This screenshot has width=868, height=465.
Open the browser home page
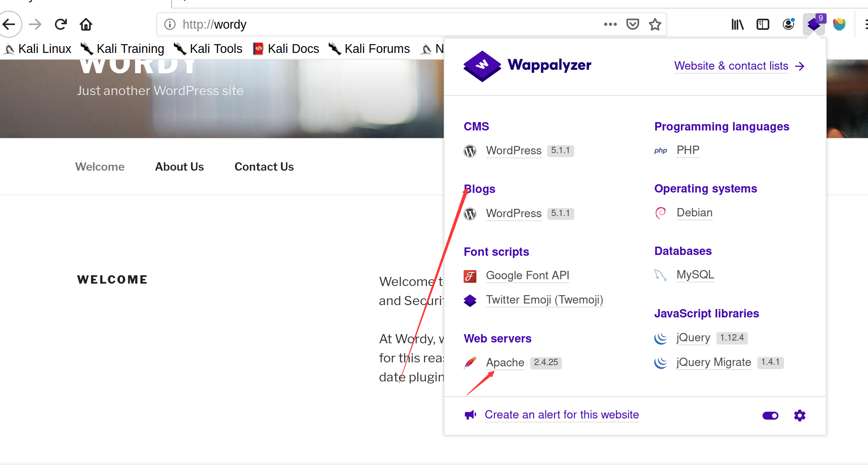[86, 25]
